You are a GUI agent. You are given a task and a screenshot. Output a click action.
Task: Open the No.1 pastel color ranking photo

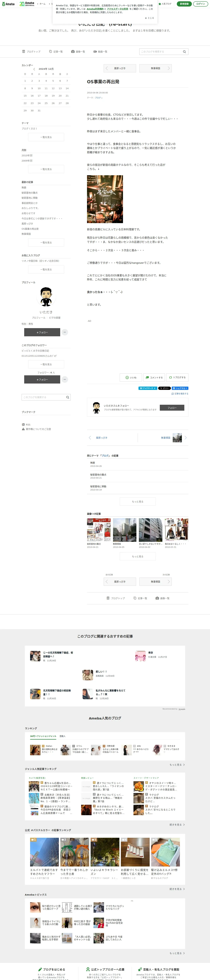click(45, 852)
